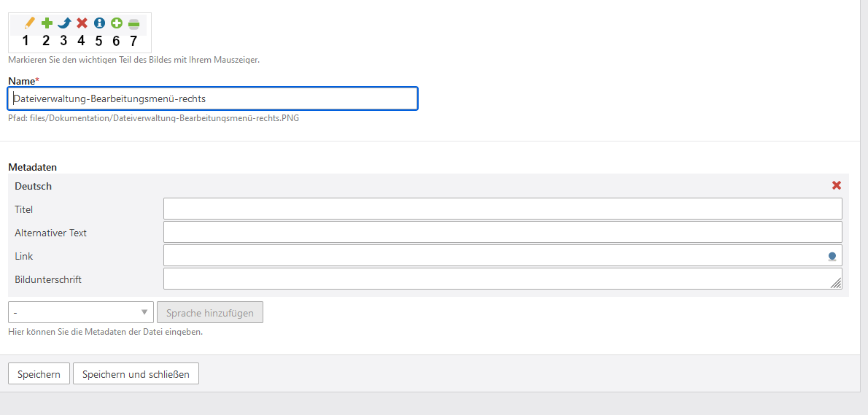Focus the Bildunterschrift textarea
The image size is (868, 415).
pyautogui.click(x=496, y=279)
